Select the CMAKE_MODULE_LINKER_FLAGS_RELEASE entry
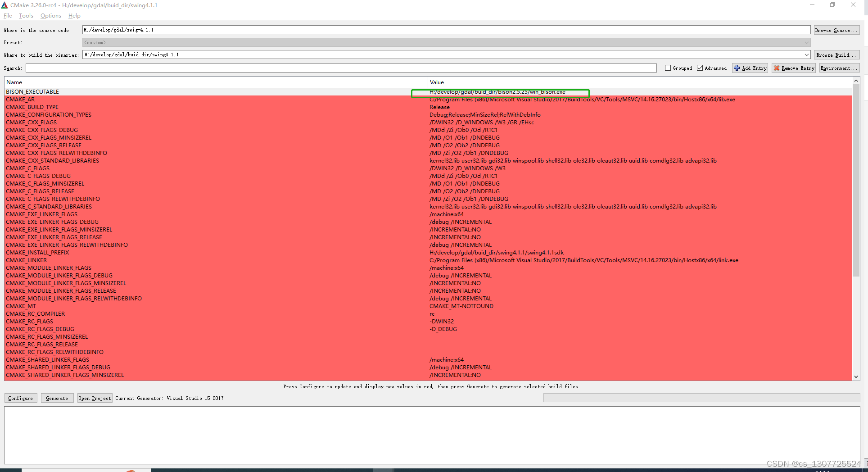The image size is (868, 472). pos(61,291)
